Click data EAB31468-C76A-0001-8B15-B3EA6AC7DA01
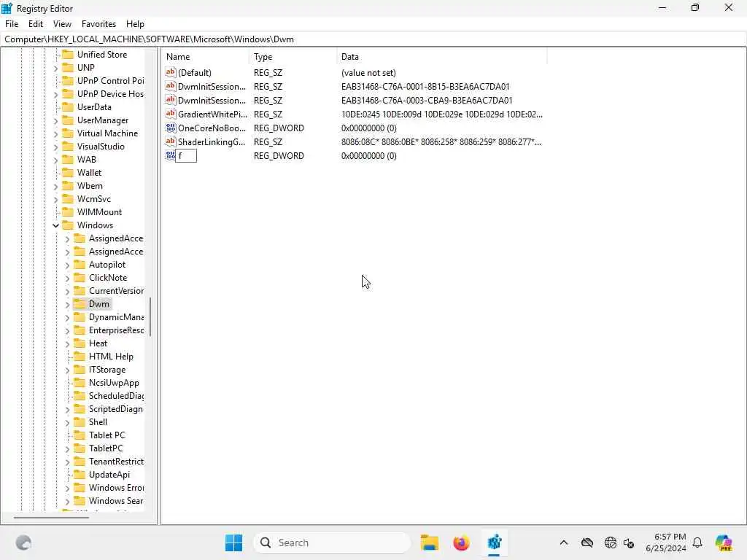The image size is (747, 560). click(425, 86)
